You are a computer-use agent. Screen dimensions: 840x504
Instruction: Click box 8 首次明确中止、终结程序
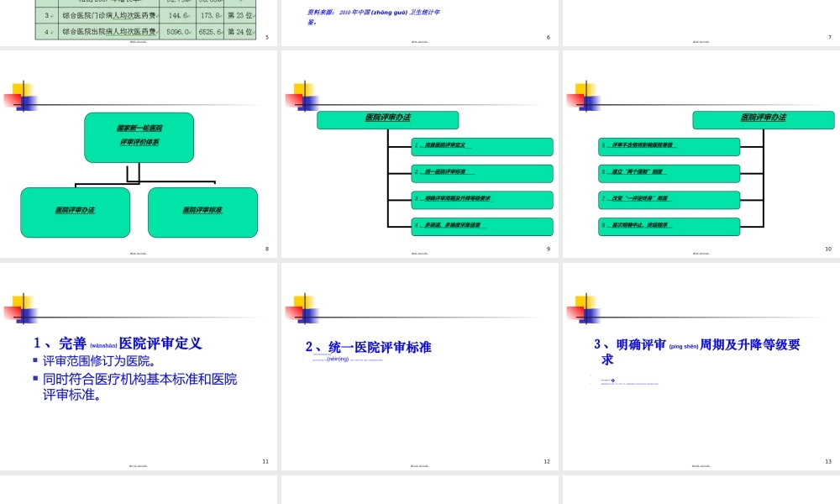[x=669, y=226]
